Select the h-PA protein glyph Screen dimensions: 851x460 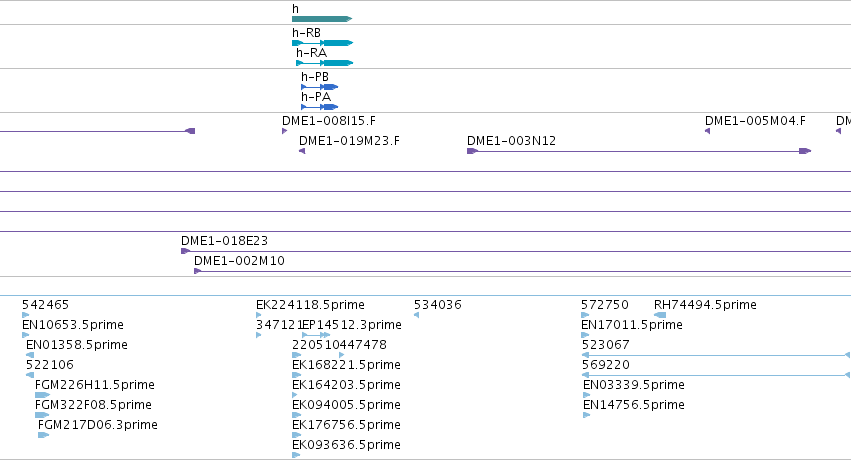[x=320, y=107]
